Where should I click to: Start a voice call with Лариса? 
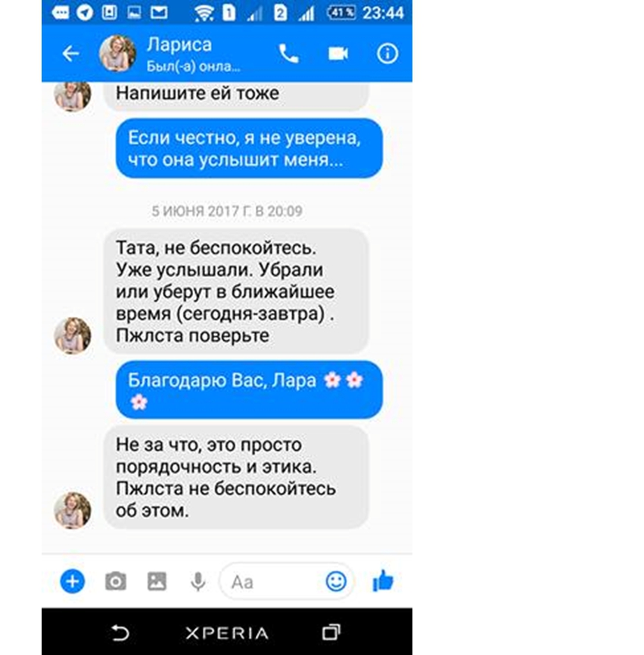pyautogui.click(x=289, y=54)
